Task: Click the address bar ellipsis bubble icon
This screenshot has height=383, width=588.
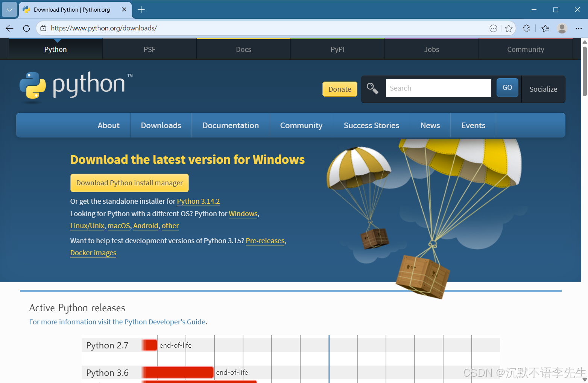Action: [x=493, y=28]
